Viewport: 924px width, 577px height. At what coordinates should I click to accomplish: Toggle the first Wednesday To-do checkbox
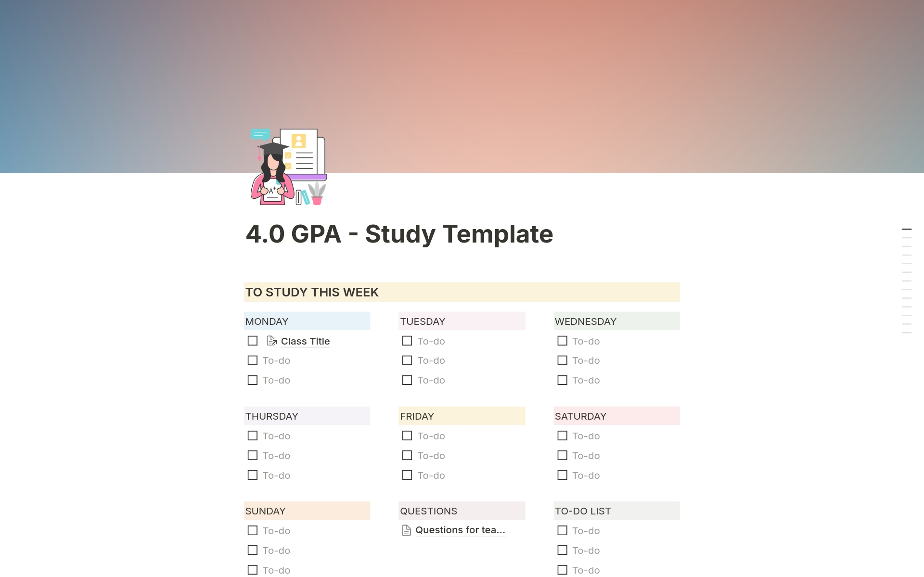pos(563,340)
